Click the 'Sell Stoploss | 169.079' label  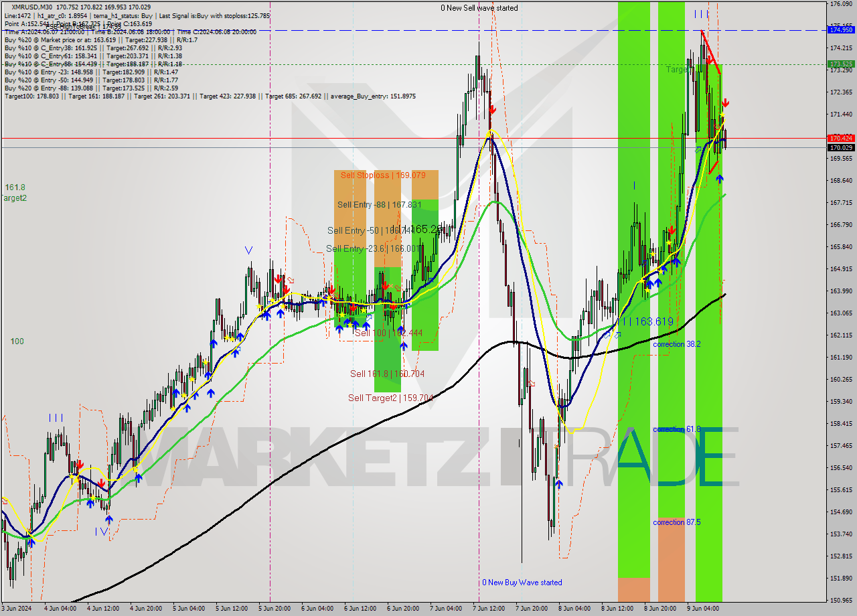point(383,175)
